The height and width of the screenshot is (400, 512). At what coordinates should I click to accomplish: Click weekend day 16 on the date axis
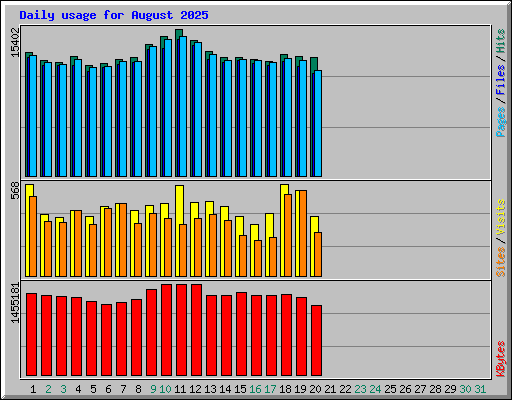click(x=255, y=389)
